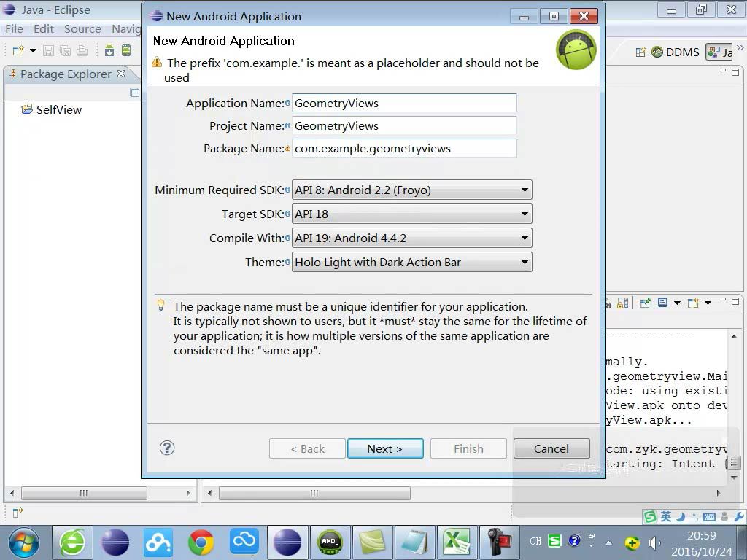Open the Target SDK dropdown

point(411,214)
